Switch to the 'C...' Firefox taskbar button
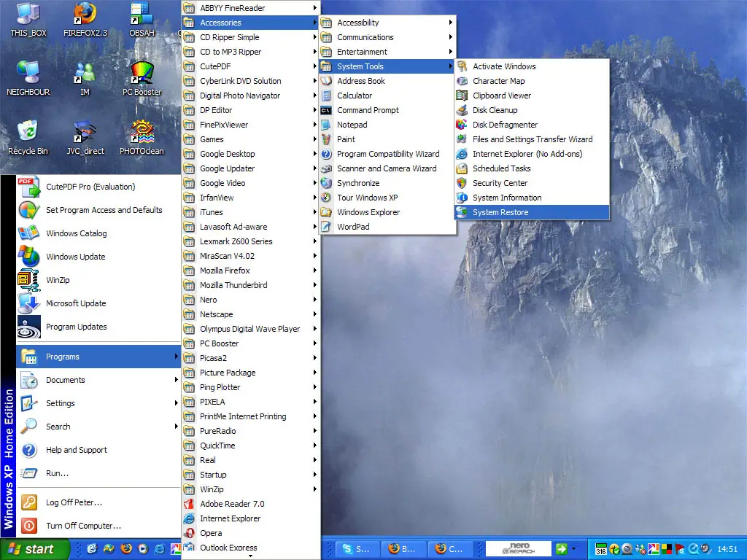Viewport: 747px width, 560px height. pyautogui.click(x=449, y=549)
